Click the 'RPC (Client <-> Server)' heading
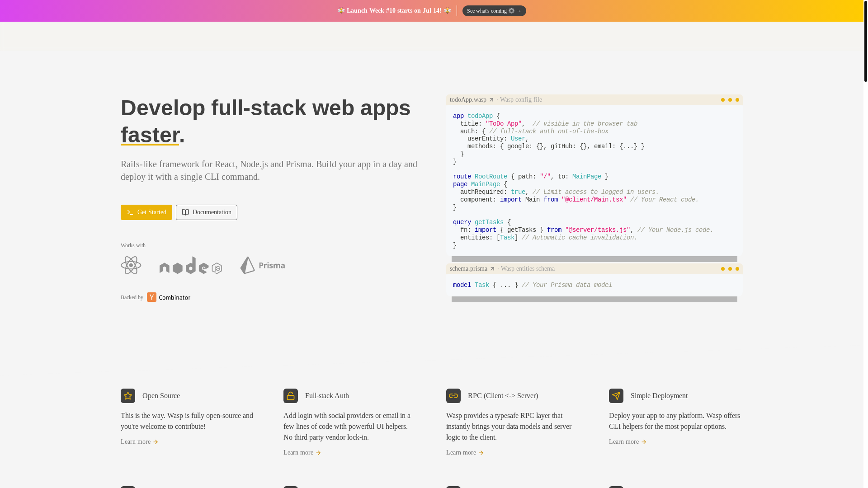The image size is (868, 488). click(503, 396)
